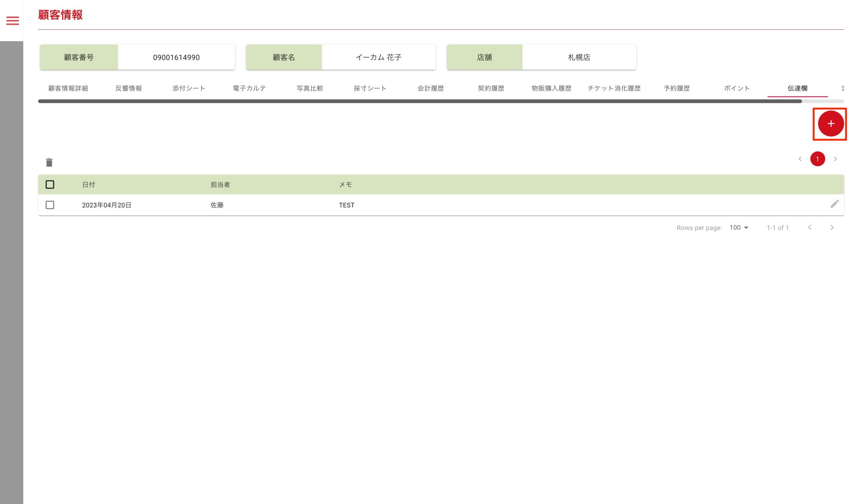Screen dimensions: 859x504
Task: Open the 予約履歴 tab
Action: [x=676, y=88]
